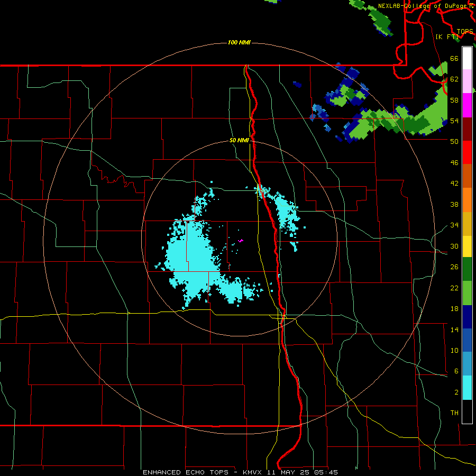Click the "6" scale value

pos(456,371)
